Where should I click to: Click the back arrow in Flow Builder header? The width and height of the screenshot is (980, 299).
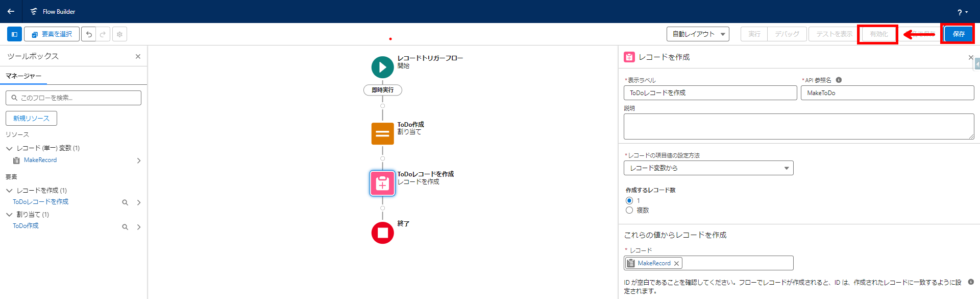(11, 11)
